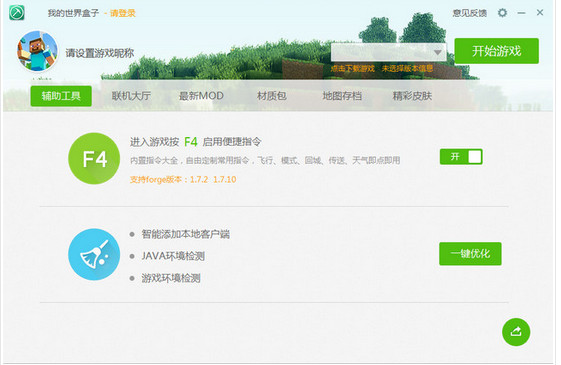Click the 开始游戏 button
Viewport: 561px width, 365px height.
click(x=496, y=51)
